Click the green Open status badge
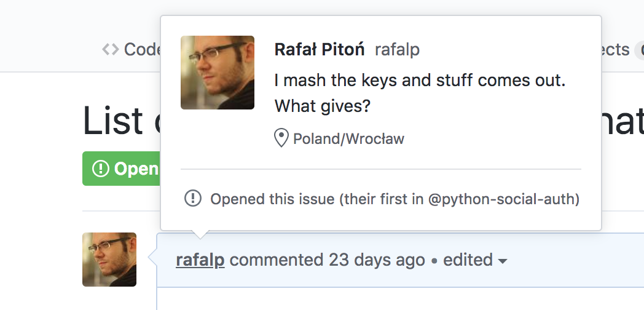This screenshot has height=310, width=644. (121, 169)
